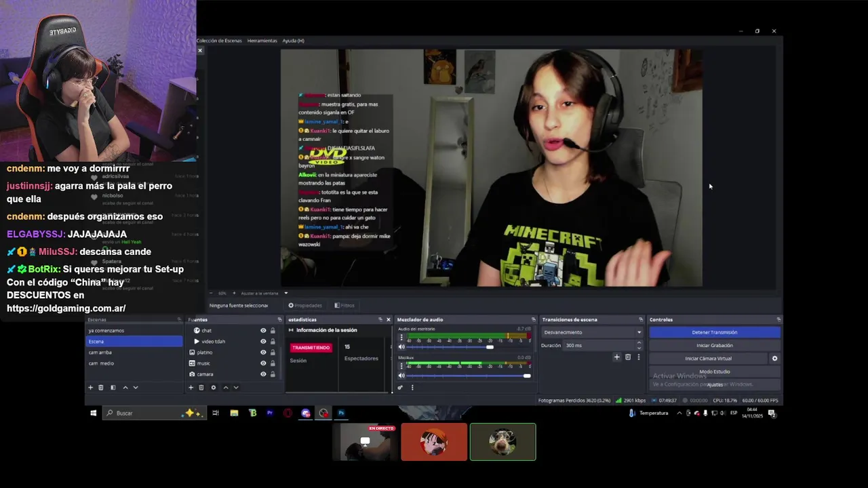Select scene 'cam arriba'

click(134, 352)
